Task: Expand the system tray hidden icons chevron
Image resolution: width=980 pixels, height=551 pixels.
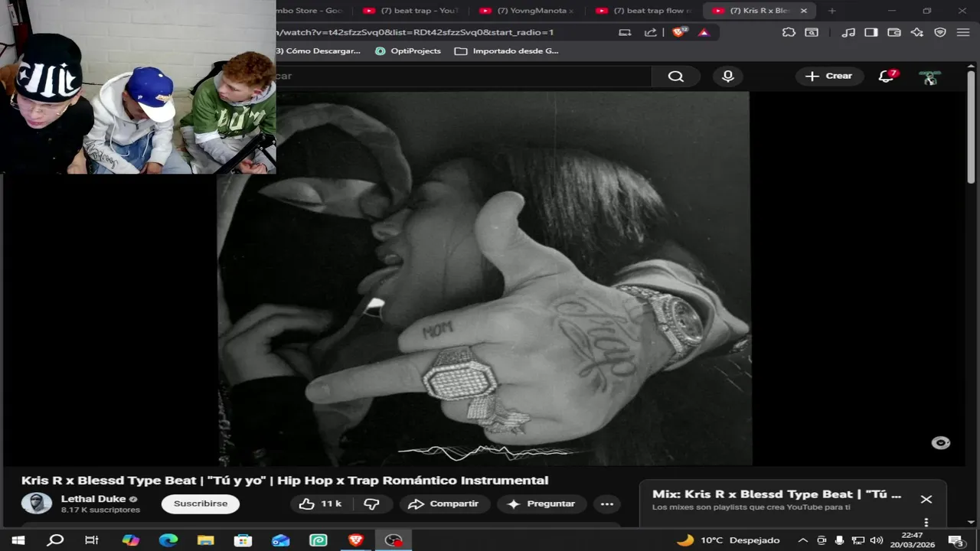Action: click(x=802, y=540)
